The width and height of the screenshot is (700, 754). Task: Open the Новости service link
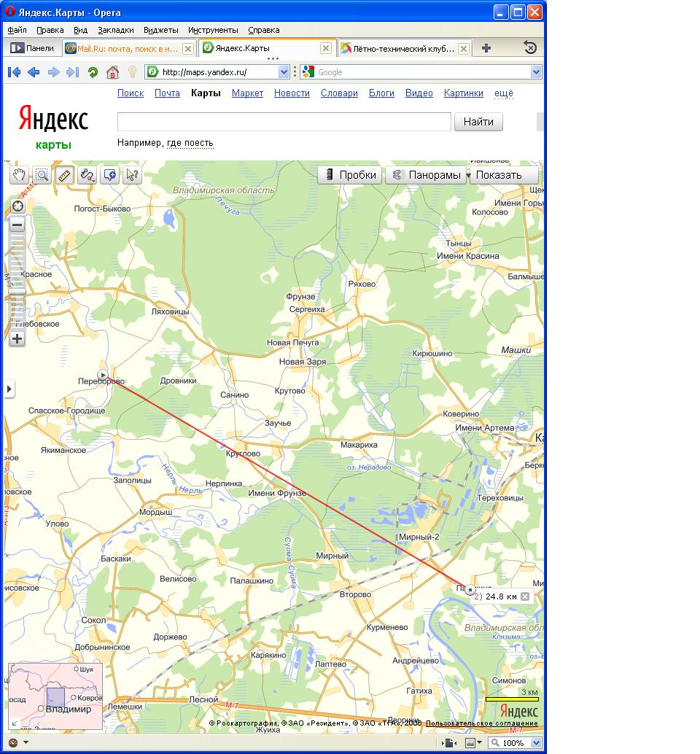tap(292, 93)
